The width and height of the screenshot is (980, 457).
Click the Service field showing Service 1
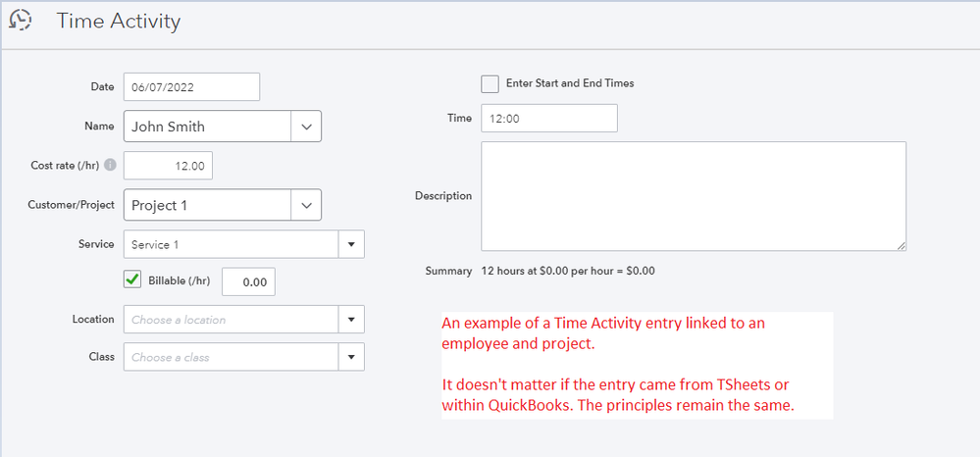pyautogui.click(x=232, y=244)
